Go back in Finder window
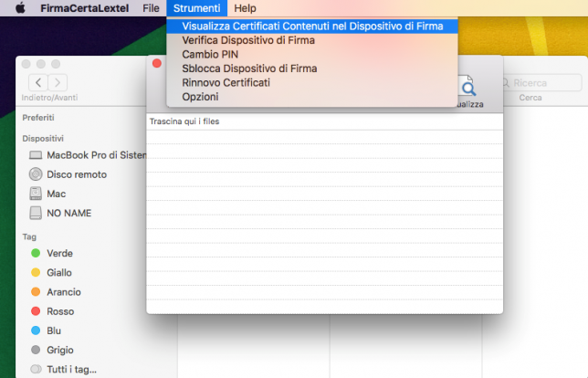Image resolution: width=588 pixels, height=378 pixels. (37, 82)
